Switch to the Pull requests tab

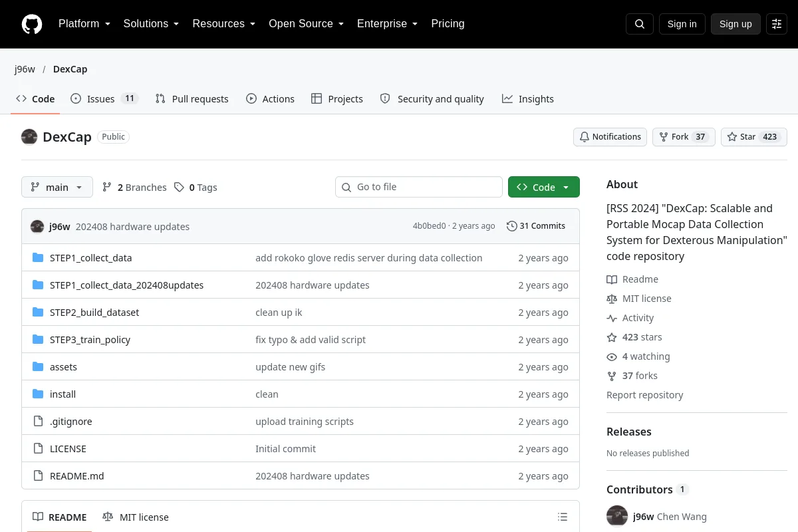pyautogui.click(x=192, y=99)
